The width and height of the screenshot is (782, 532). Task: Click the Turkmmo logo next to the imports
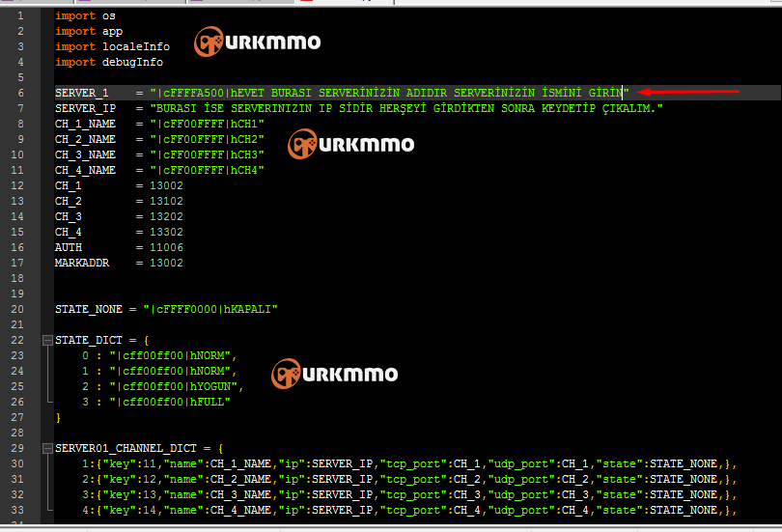258,42
